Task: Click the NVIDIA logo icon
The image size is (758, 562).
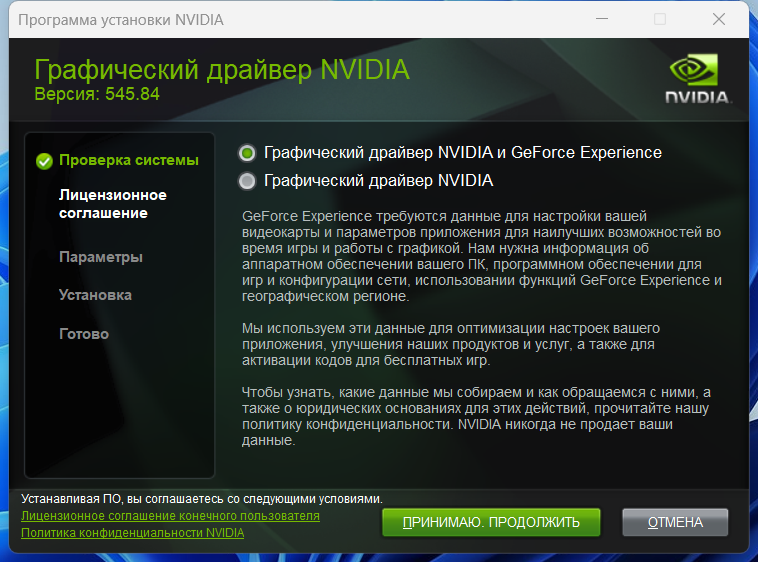Action: (698, 78)
